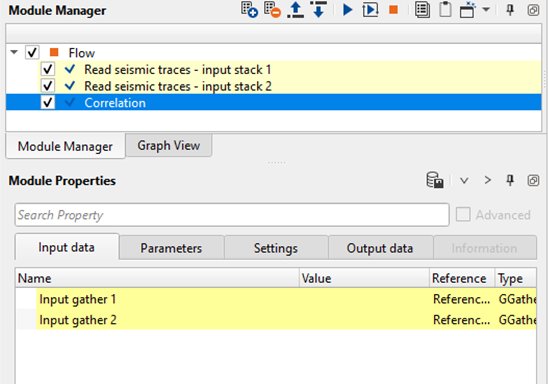The width and height of the screenshot is (548, 384).
Task: Toggle the Correlation module checkbox
Action: click(48, 102)
